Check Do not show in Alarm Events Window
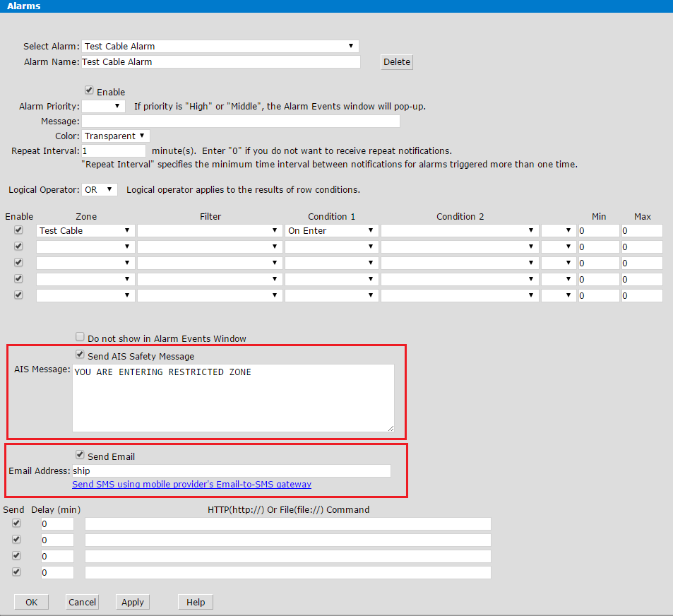The height and width of the screenshot is (616, 673). click(80, 338)
